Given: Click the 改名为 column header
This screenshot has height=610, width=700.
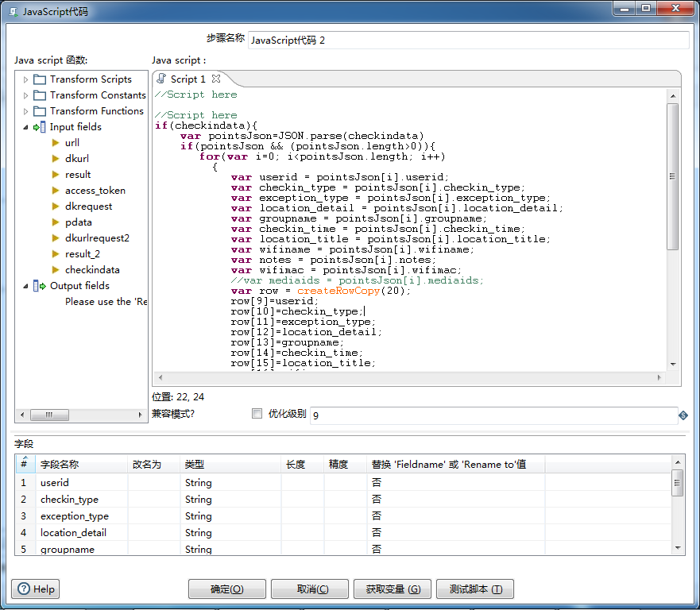Looking at the screenshot, I should tap(154, 465).
